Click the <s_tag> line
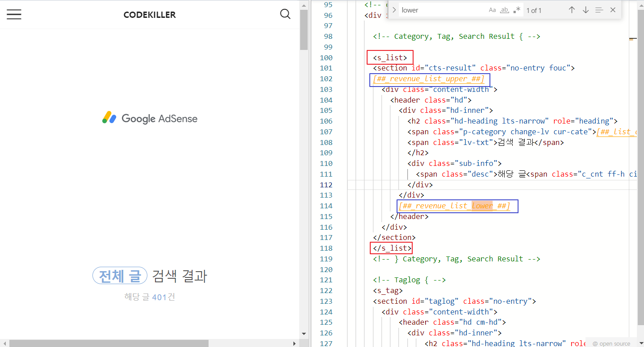Image resolution: width=644 pixels, height=347 pixels. coord(388,290)
